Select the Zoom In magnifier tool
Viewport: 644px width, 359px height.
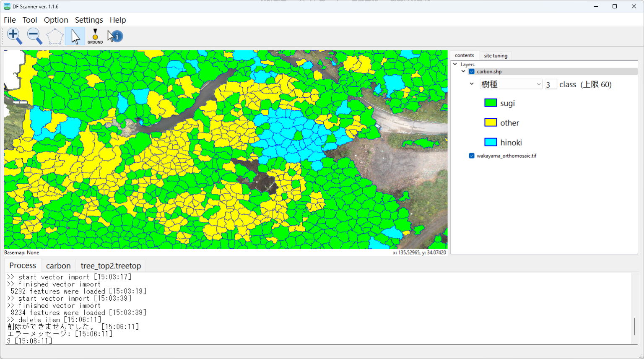click(14, 36)
